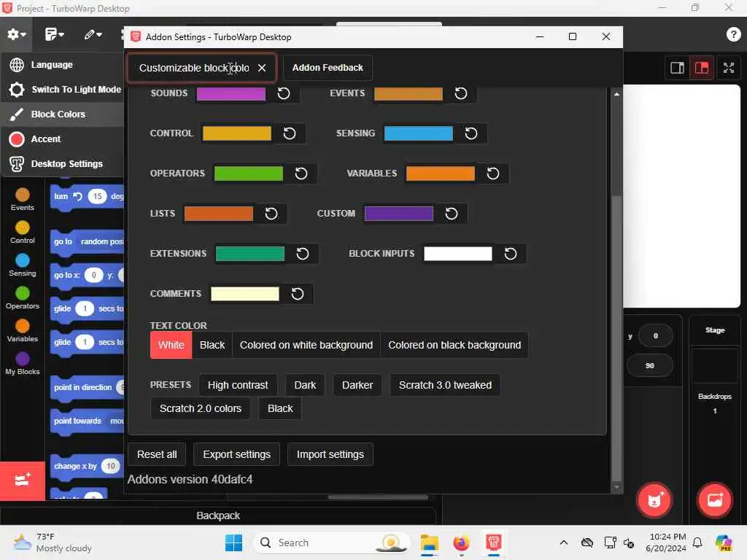Screen dimensions: 747x560
Task: Open Firefox from taskbar
Action: point(461,542)
